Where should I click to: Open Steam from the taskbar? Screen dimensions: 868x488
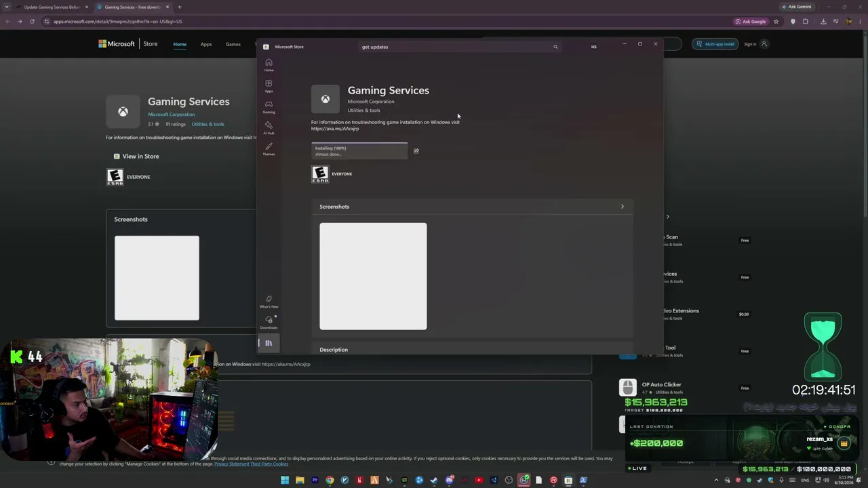click(434, 481)
